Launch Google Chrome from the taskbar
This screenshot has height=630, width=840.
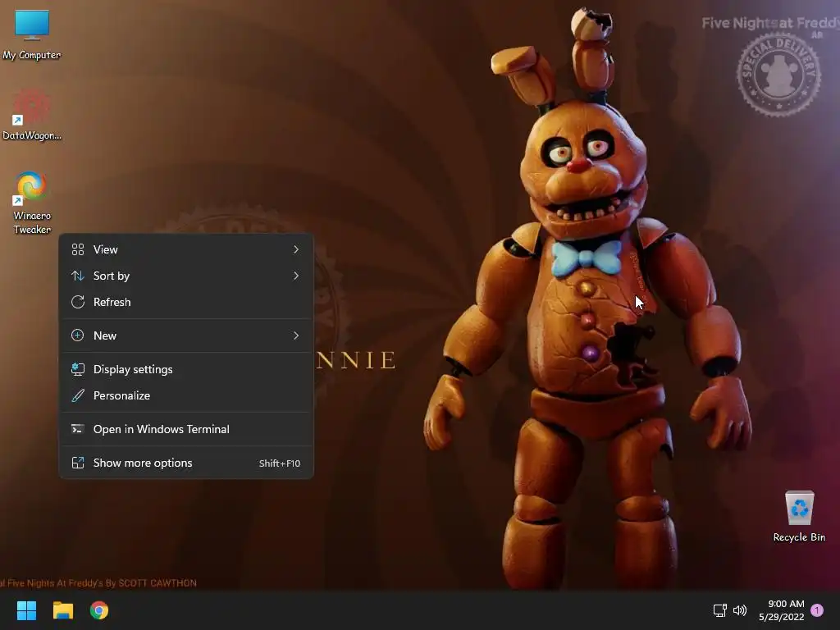pyautogui.click(x=99, y=610)
